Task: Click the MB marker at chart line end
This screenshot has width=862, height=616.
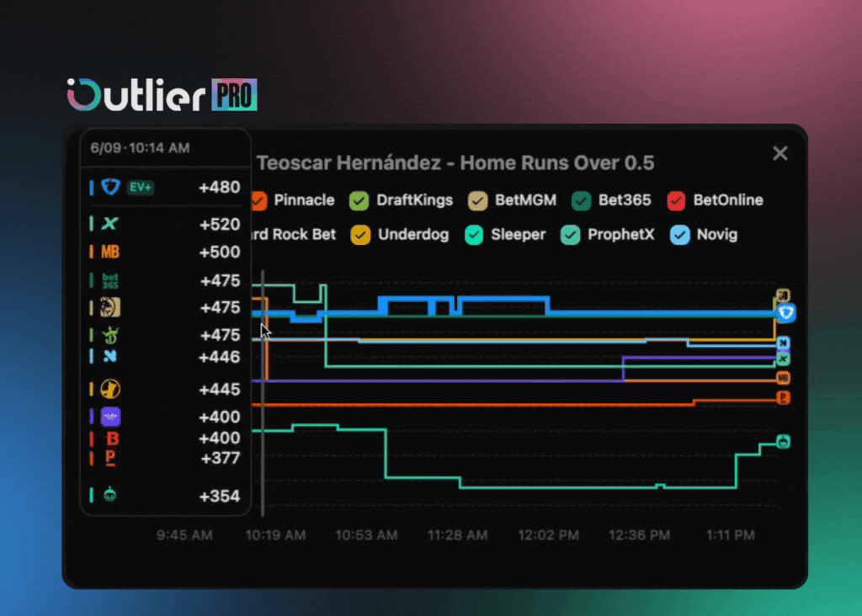Action: [783, 378]
